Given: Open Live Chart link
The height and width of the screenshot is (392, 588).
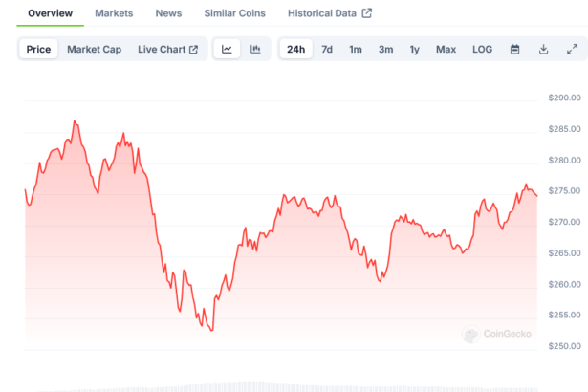Looking at the screenshot, I should 162,50.
